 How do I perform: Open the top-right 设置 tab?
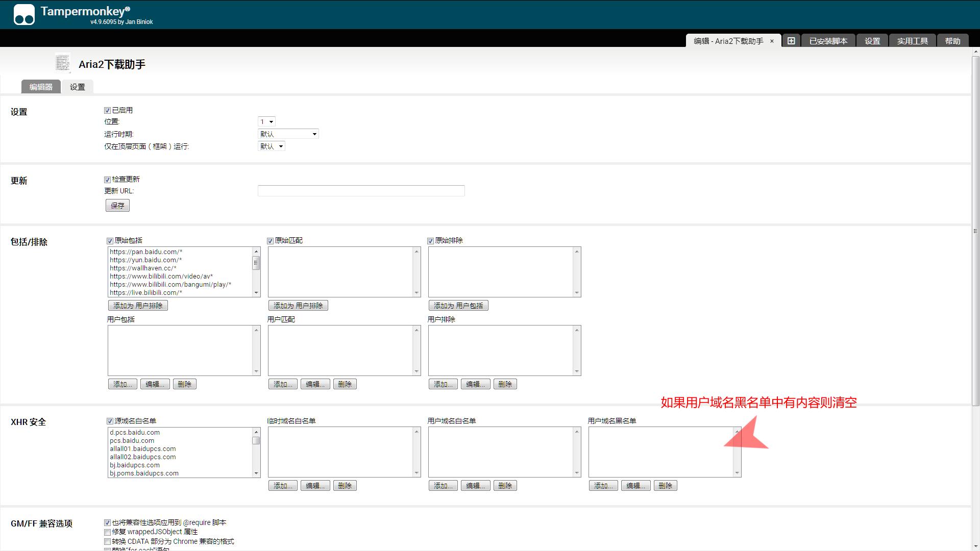872,41
